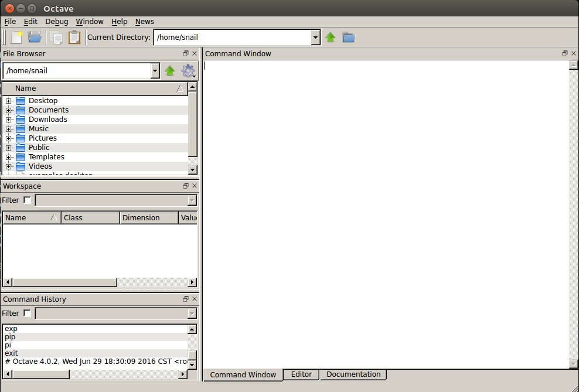The height and width of the screenshot is (392, 579).
Task: Undock the Command Window panel
Action: coord(564,53)
